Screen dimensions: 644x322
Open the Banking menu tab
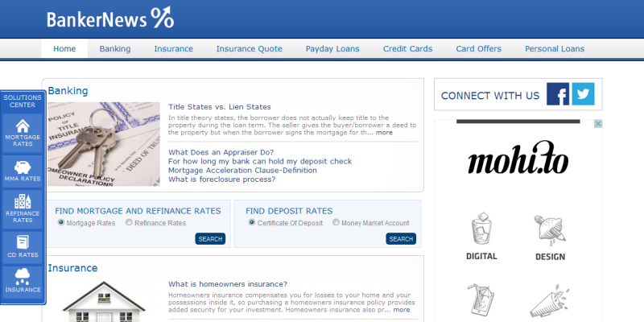pyautogui.click(x=115, y=49)
